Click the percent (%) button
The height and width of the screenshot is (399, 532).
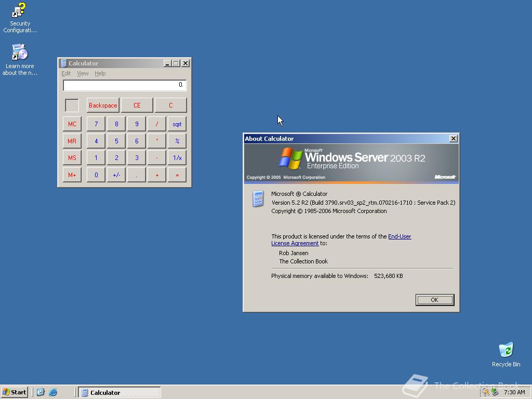[177, 141]
